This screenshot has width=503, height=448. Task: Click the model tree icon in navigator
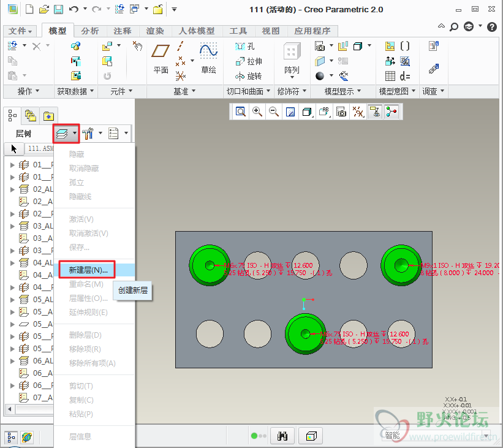pyautogui.click(x=12, y=116)
